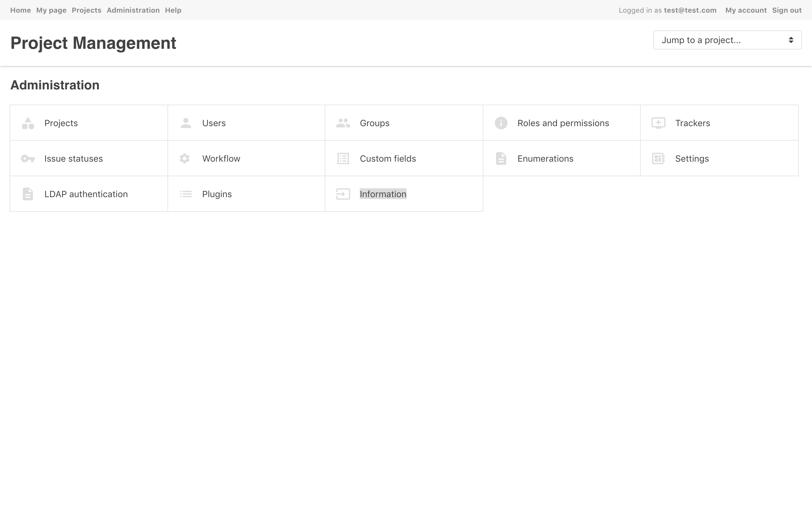The width and height of the screenshot is (812, 523).
Task: Click the people icon beside Groups
Action: (x=343, y=123)
